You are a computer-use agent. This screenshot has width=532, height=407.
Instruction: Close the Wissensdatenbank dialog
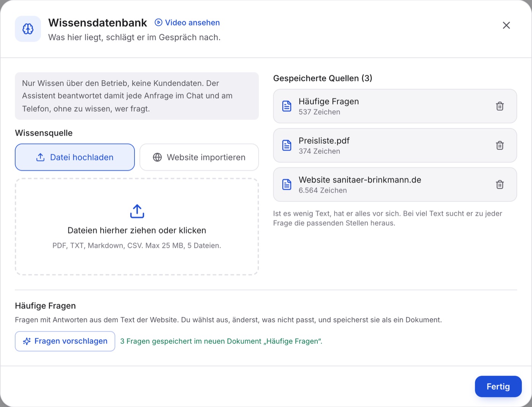(x=506, y=25)
